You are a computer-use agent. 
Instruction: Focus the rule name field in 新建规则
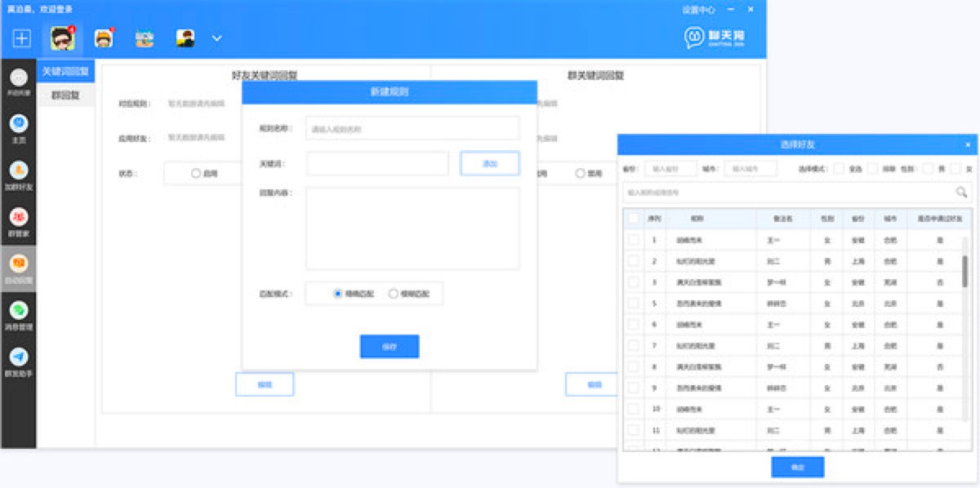pyautogui.click(x=412, y=128)
